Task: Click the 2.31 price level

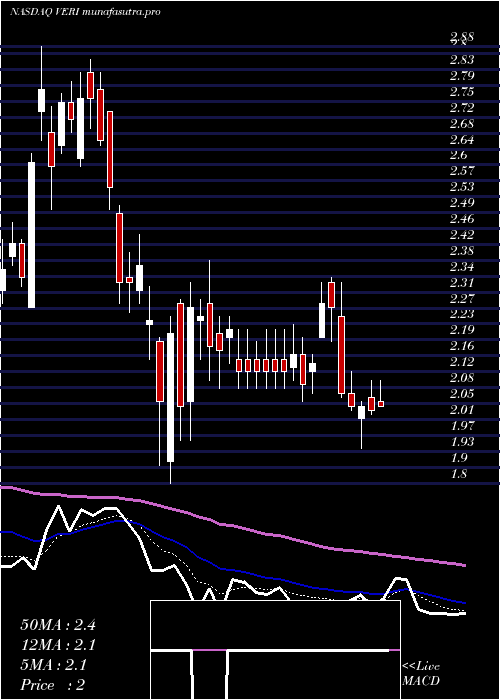Action: click(462, 282)
